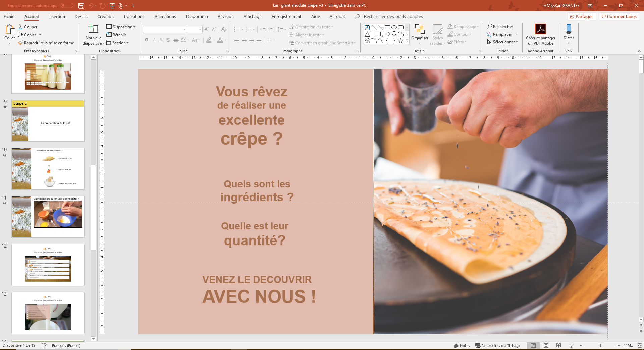The width and height of the screenshot is (644, 350).
Task: Switch to slide sorter view icon
Action: point(546,346)
